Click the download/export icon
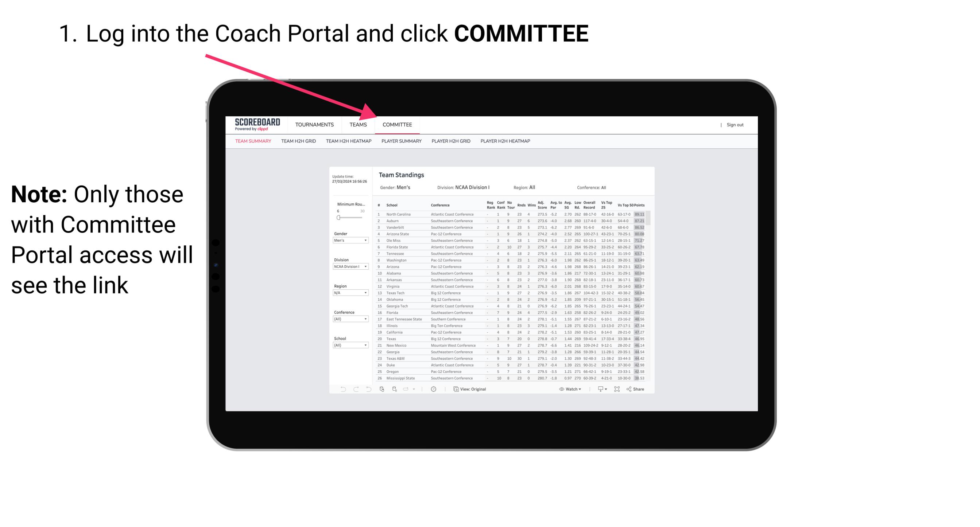980x527 pixels. [599, 389]
